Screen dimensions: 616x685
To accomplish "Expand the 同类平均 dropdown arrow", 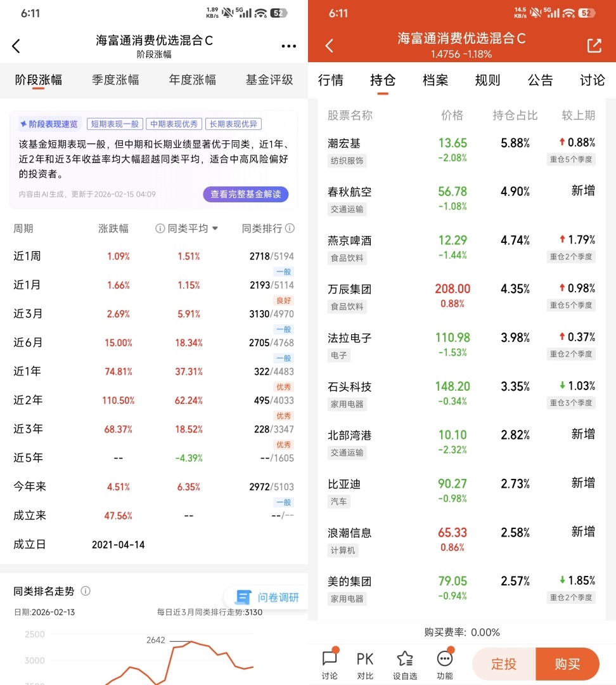I will (215, 228).
